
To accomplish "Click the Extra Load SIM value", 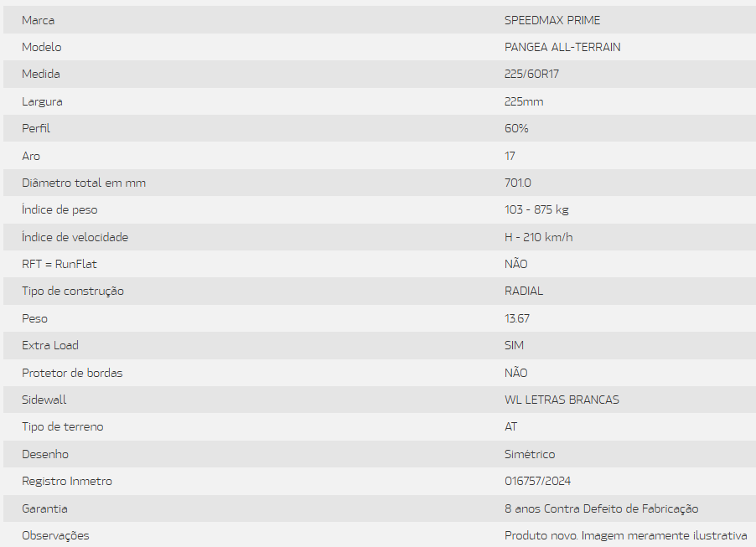I will [x=515, y=345].
